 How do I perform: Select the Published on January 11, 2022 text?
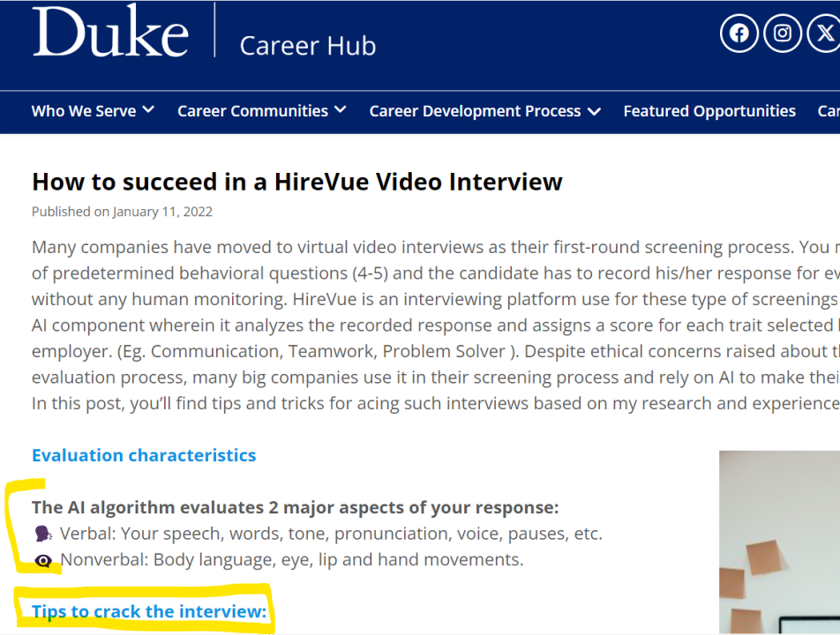122,212
